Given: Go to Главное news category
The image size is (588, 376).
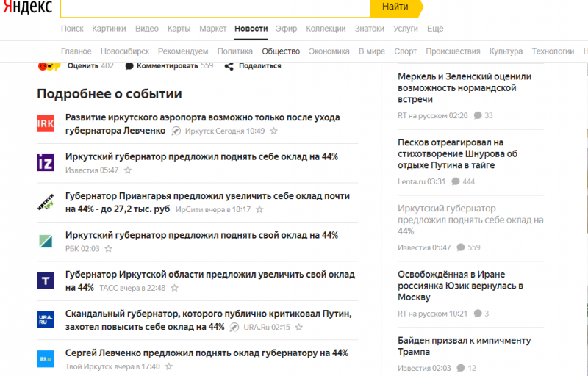Looking at the screenshot, I should 76,51.
